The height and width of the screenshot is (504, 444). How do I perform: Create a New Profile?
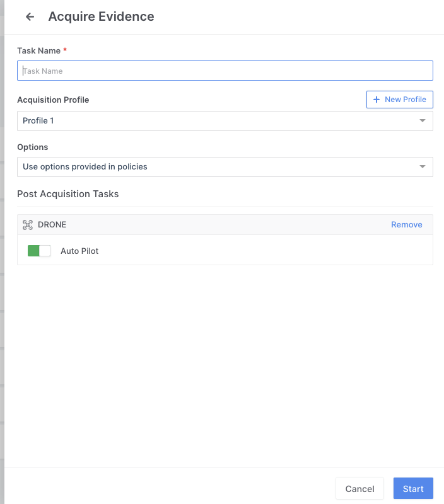pyautogui.click(x=400, y=99)
